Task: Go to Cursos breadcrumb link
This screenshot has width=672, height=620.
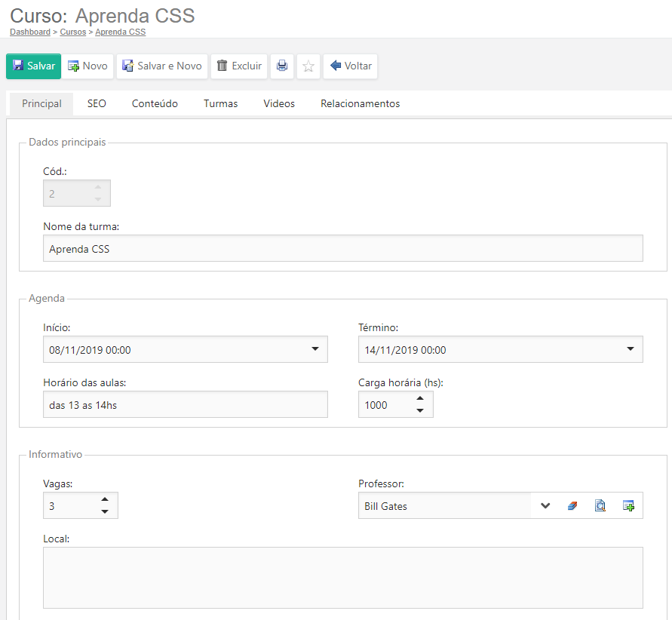Action: (x=73, y=32)
